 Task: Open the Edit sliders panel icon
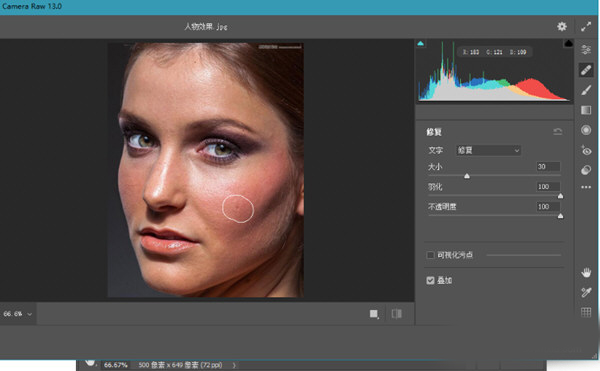point(585,50)
